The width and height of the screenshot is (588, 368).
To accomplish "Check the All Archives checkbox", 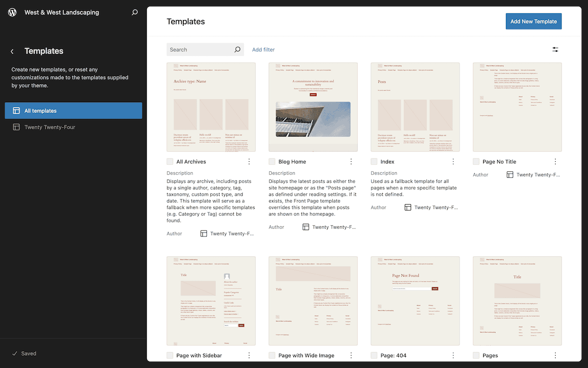I will (170, 161).
